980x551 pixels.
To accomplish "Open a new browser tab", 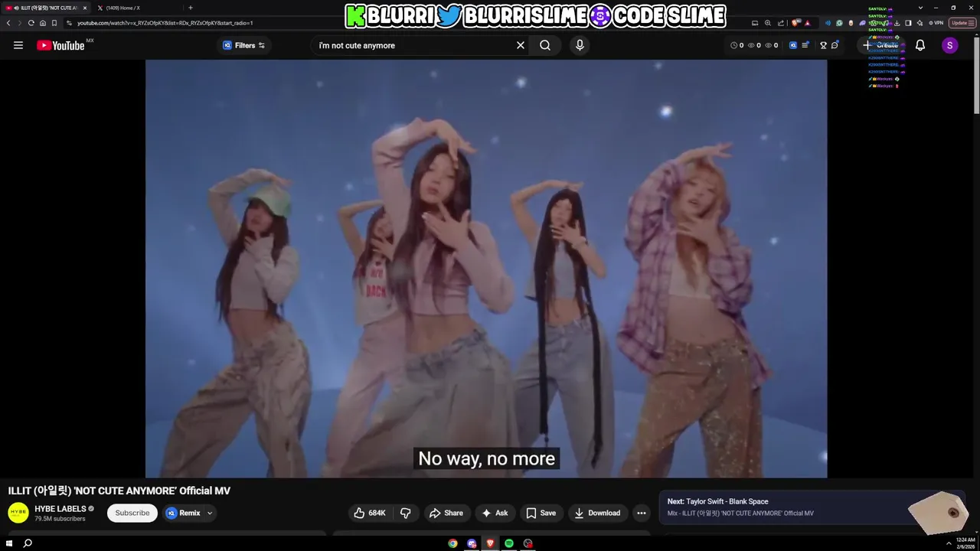I will point(191,8).
